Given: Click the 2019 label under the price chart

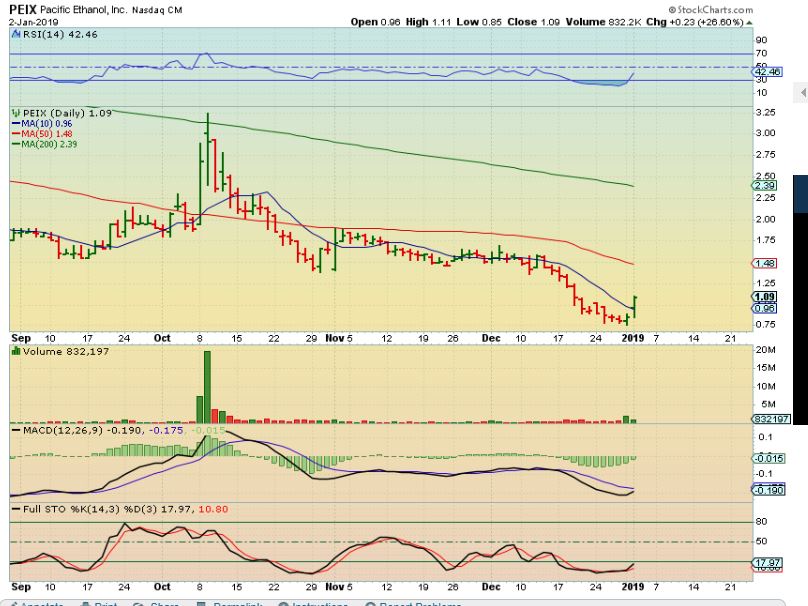Looking at the screenshot, I should [633, 338].
